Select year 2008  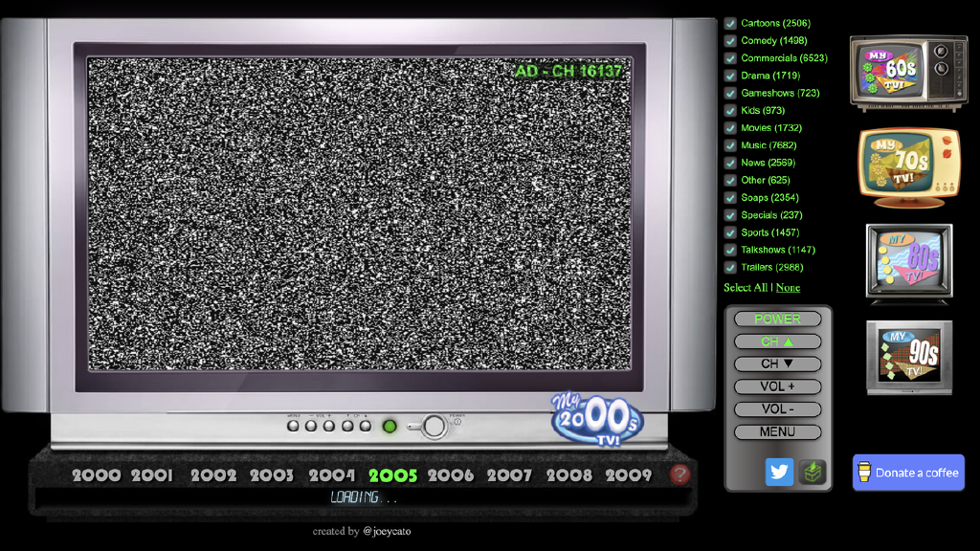click(x=568, y=475)
